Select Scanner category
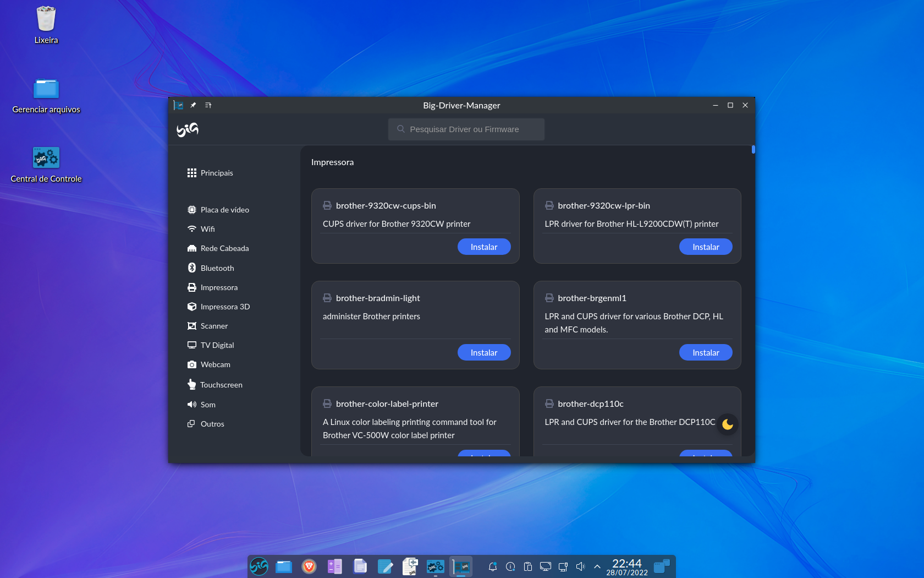The width and height of the screenshot is (924, 578). click(x=208, y=326)
